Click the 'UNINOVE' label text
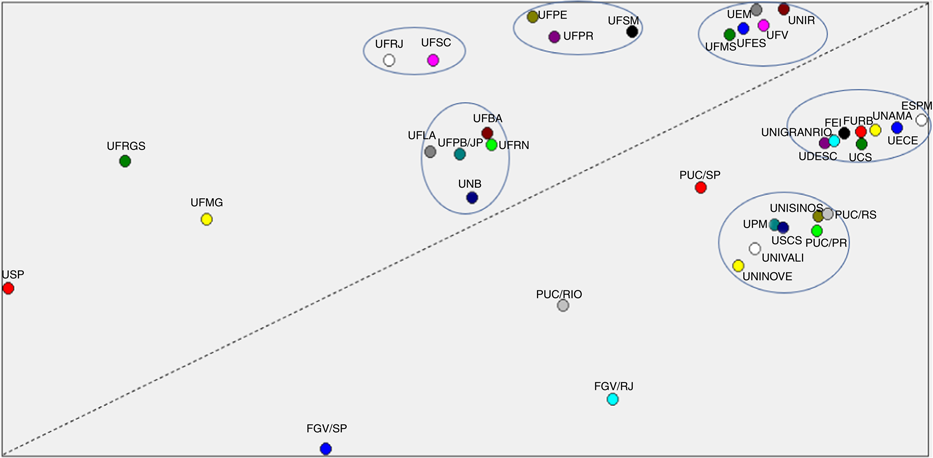This screenshot has height=458, width=933. tap(768, 276)
